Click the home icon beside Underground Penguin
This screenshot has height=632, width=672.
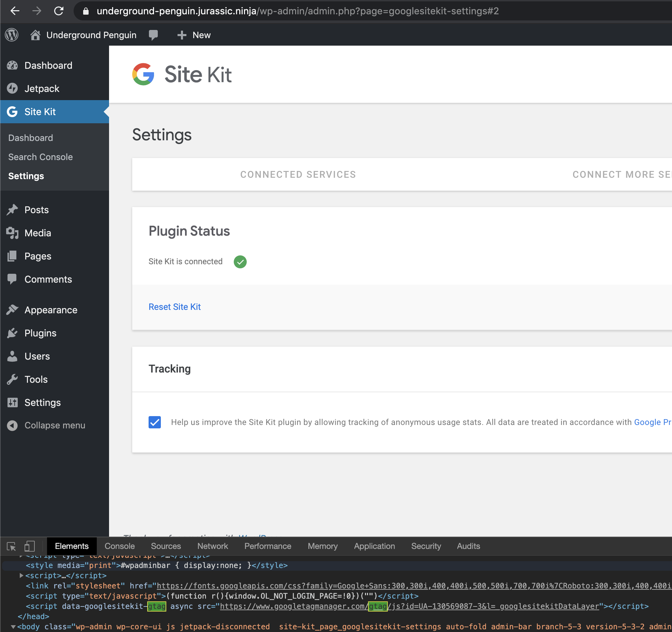pos(35,35)
